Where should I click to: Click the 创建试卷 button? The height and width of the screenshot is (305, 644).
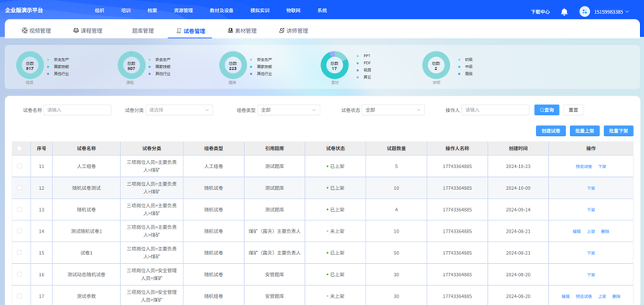551,131
